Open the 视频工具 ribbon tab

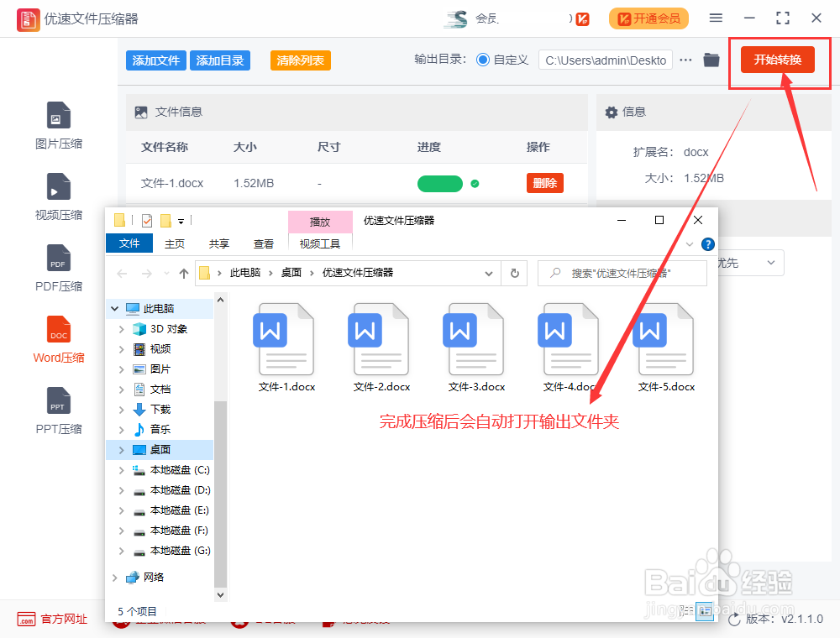click(320, 243)
